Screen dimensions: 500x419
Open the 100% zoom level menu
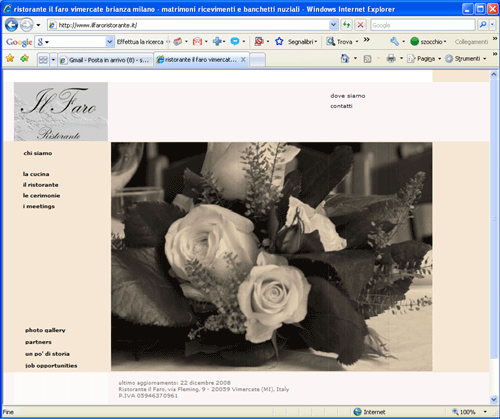click(x=469, y=412)
